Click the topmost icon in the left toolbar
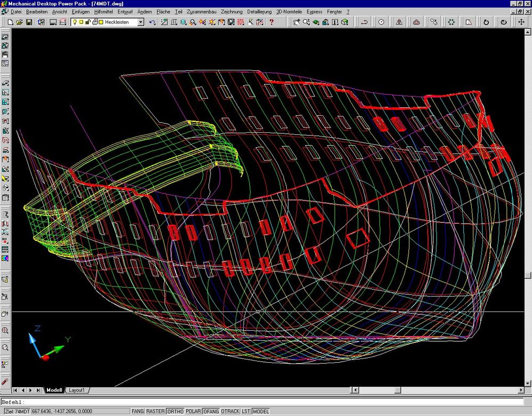Image resolution: width=532 pixels, height=416 pixels. (5, 37)
